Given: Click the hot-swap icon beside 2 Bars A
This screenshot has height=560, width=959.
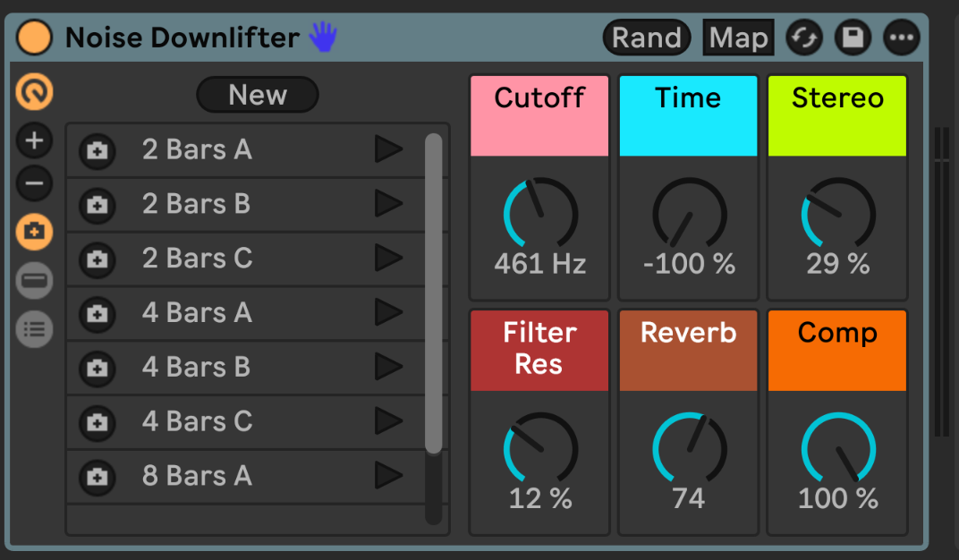Looking at the screenshot, I should [x=97, y=151].
